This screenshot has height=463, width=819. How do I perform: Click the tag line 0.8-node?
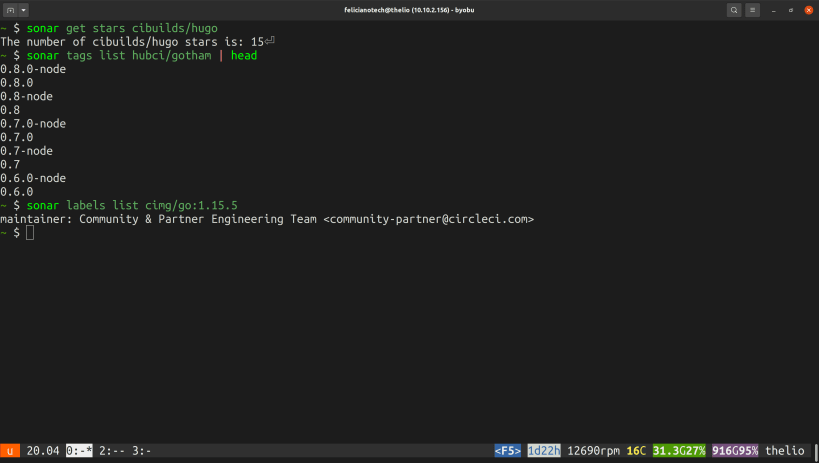tap(27, 96)
